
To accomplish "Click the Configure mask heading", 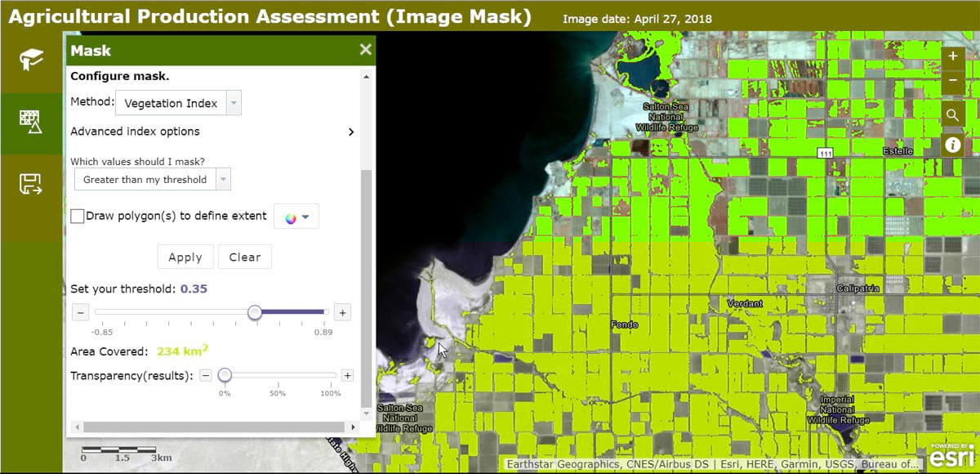I will click(x=120, y=75).
